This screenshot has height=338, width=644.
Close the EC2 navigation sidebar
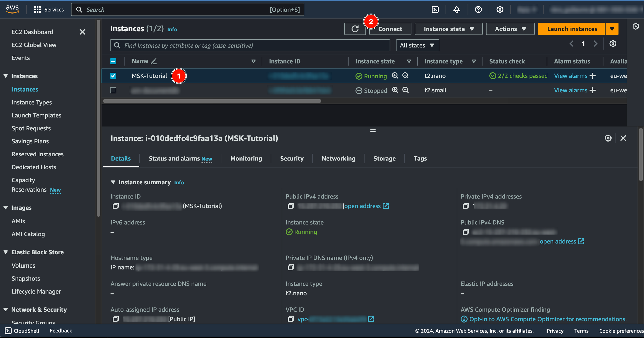tap(83, 32)
